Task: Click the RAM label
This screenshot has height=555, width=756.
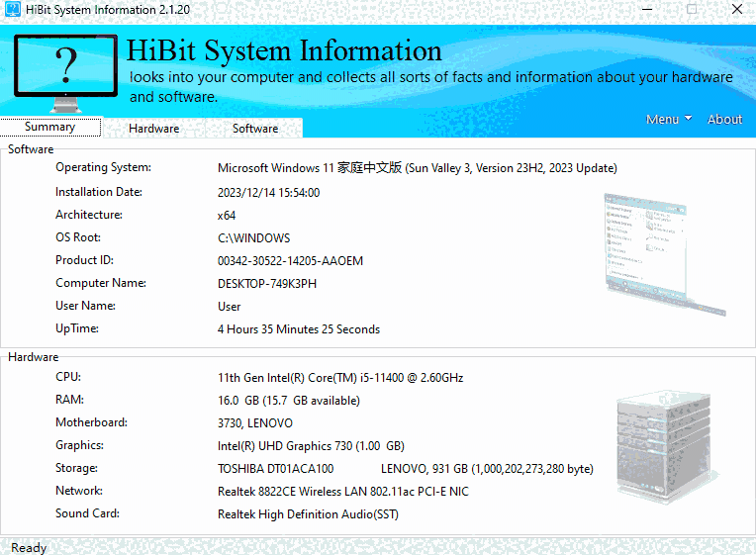Action: click(69, 400)
